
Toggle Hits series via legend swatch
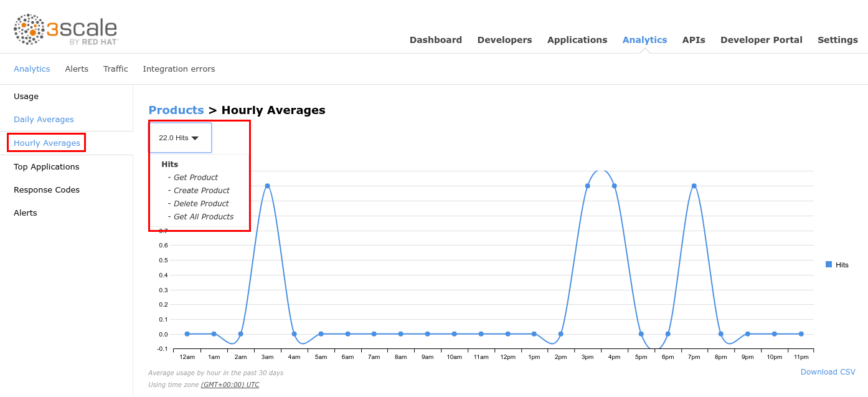coord(829,264)
